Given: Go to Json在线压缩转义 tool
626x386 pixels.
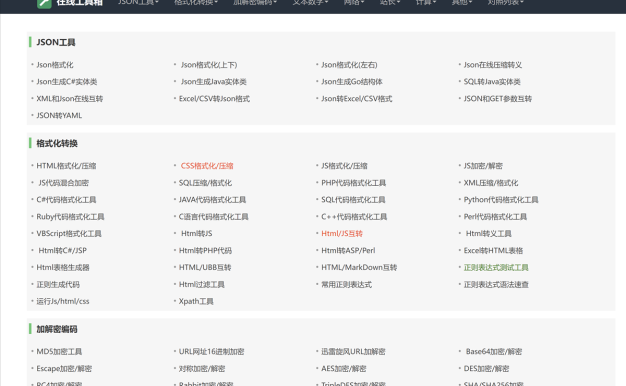Looking at the screenshot, I should 493,65.
